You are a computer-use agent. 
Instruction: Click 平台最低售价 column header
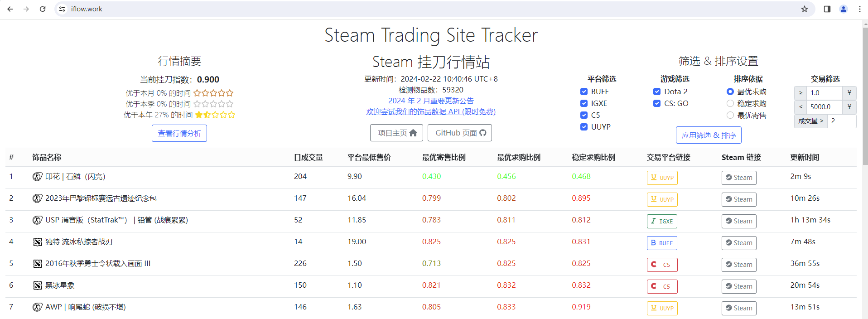369,158
